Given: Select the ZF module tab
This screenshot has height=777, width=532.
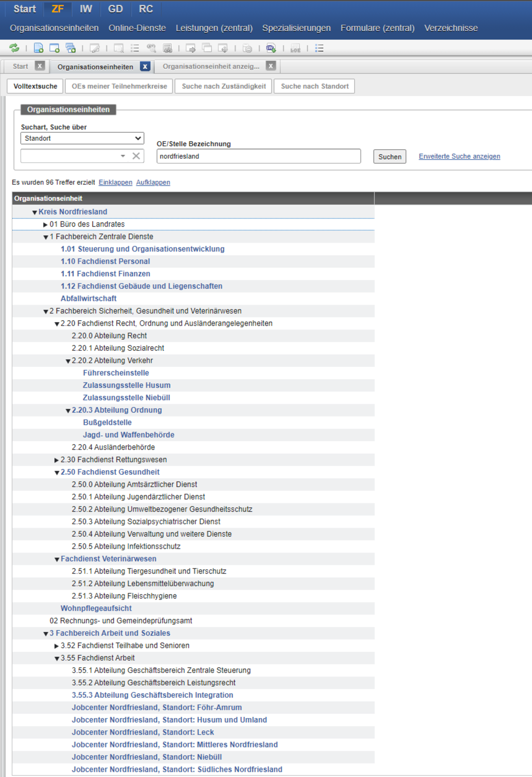Looking at the screenshot, I should point(57,9).
